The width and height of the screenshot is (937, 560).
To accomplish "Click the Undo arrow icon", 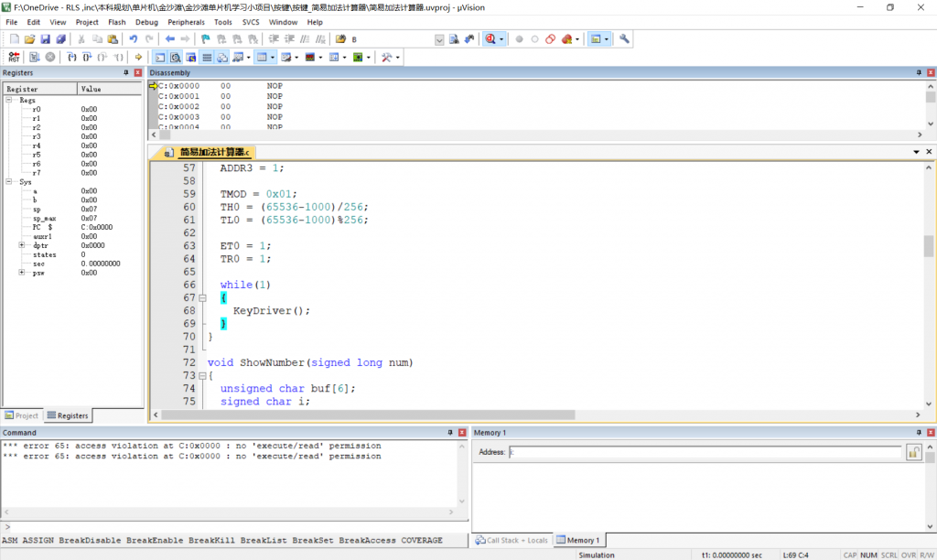I will (134, 39).
